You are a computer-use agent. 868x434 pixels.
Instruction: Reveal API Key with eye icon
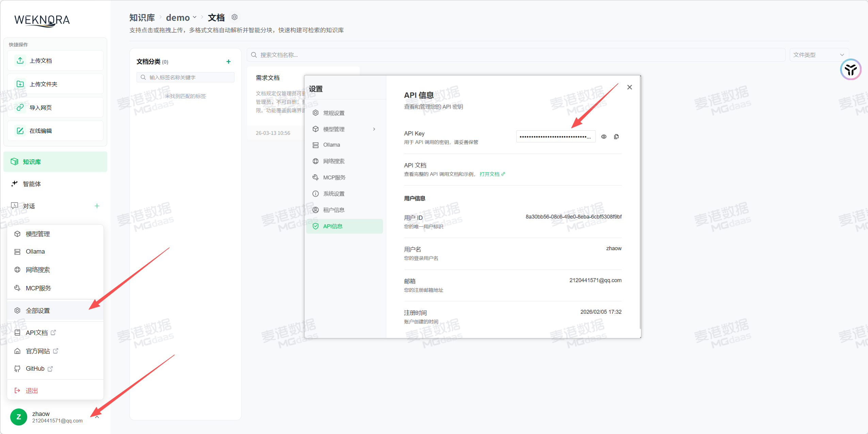pos(604,136)
